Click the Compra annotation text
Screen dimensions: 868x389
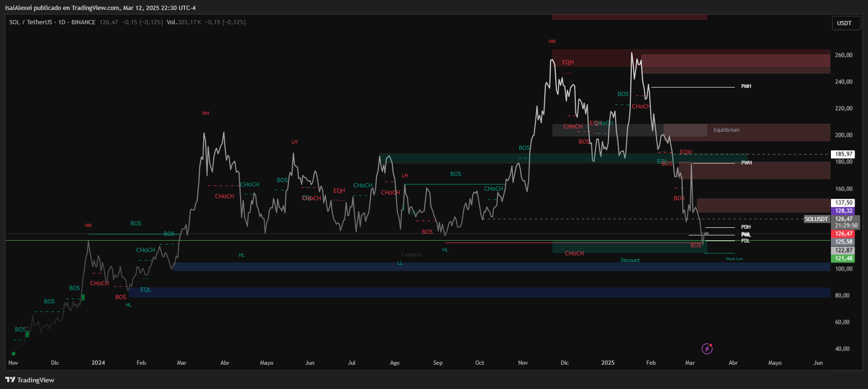pos(411,254)
